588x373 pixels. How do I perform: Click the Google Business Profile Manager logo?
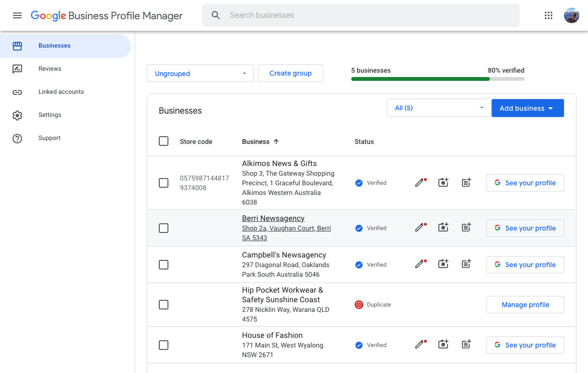tap(107, 15)
